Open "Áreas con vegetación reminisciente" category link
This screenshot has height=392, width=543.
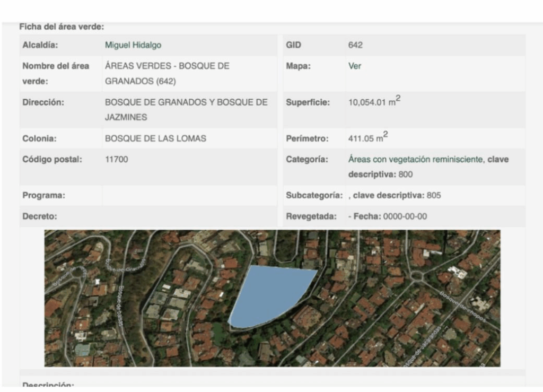click(x=415, y=159)
